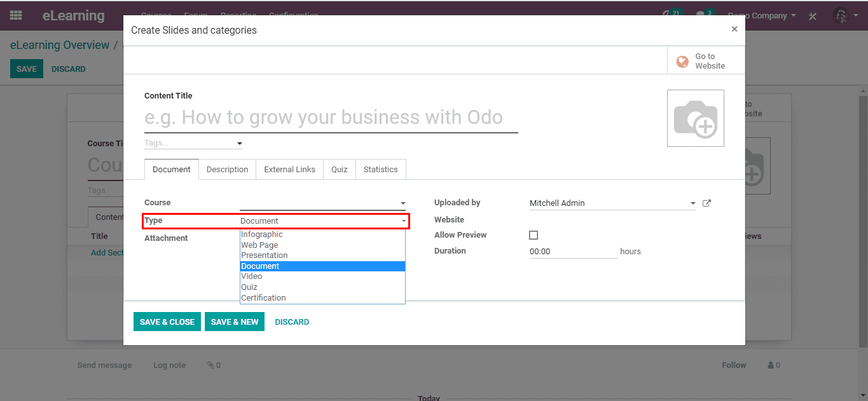Select Infographic from the Type list
Viewport: 868px width, 401px height.
[322, 234]
